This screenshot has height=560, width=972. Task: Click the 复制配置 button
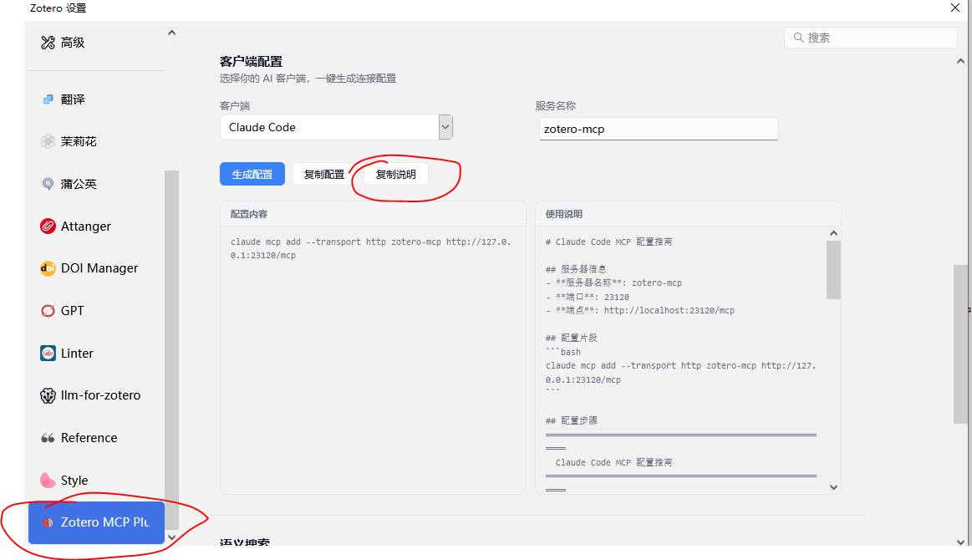(324, 174)
